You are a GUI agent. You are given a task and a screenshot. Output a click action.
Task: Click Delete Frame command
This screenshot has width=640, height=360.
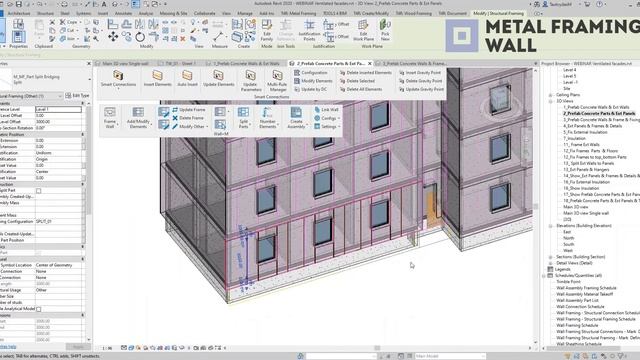(188, 118)
